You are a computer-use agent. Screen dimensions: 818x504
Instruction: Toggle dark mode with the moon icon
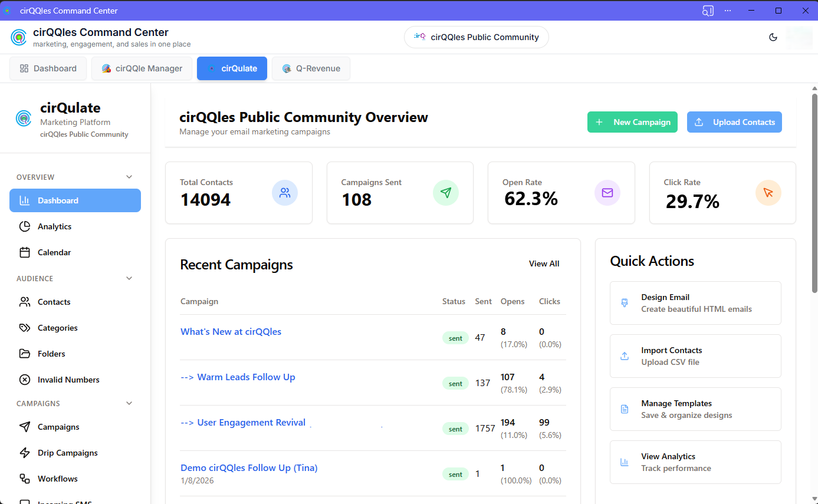(x=773, y=37)
